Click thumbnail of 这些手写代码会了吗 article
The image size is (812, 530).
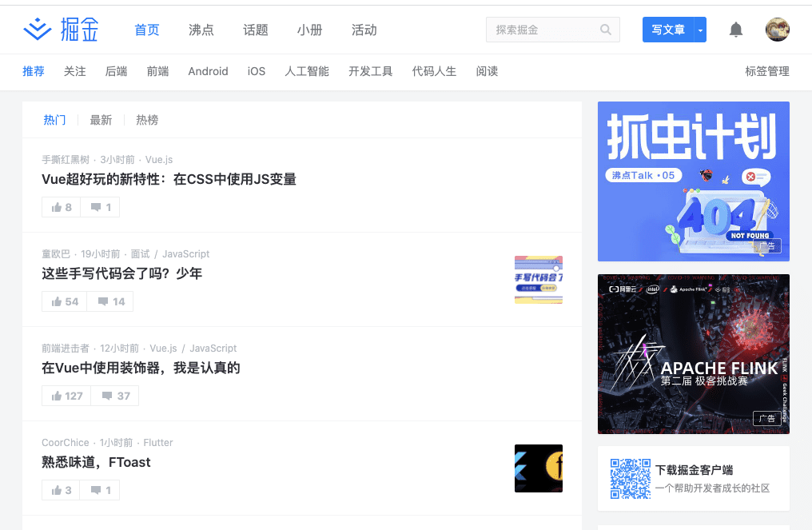539,280
